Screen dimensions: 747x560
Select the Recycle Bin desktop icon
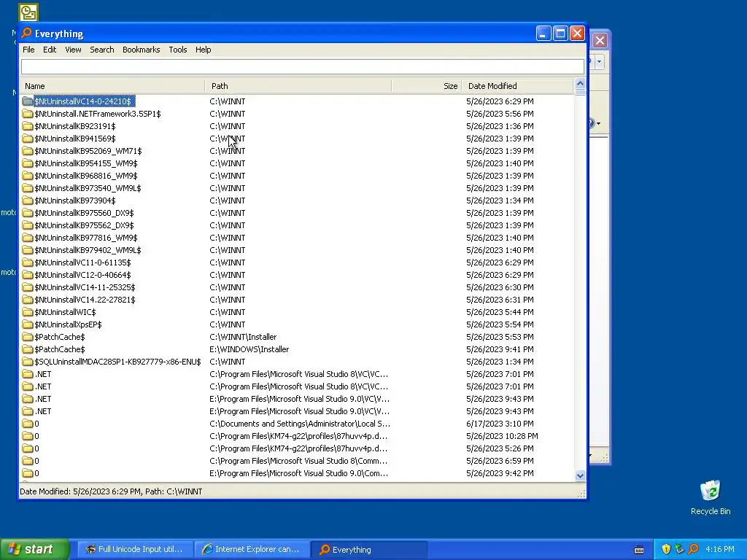point(711,497)
